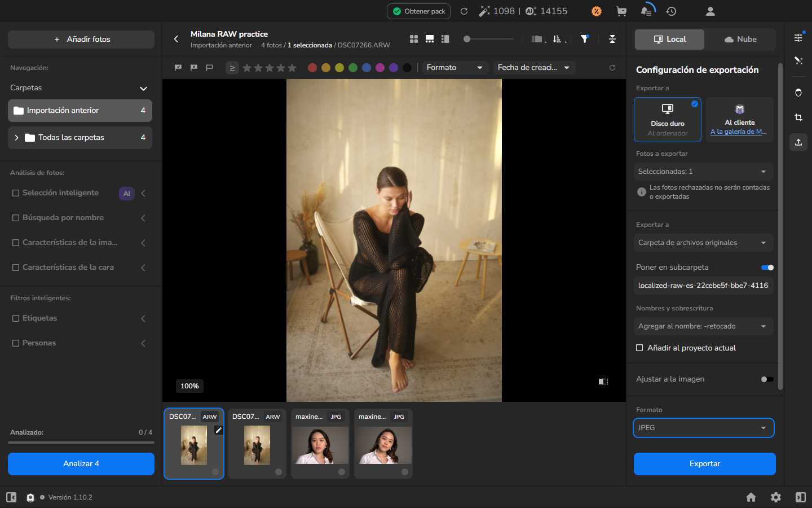Open the adjustments sliders panel icon

coord(798,38)
